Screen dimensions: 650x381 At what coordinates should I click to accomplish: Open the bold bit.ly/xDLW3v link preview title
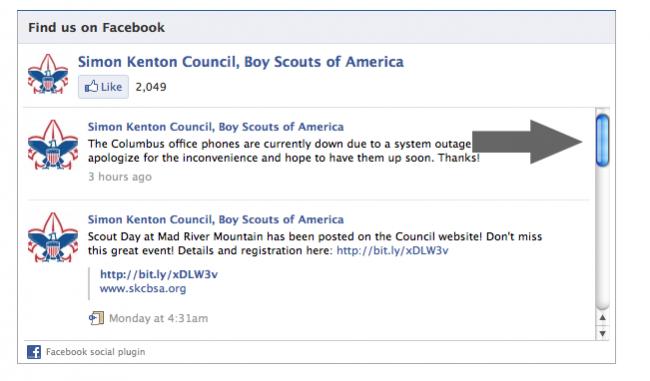[x=159, y=274]
